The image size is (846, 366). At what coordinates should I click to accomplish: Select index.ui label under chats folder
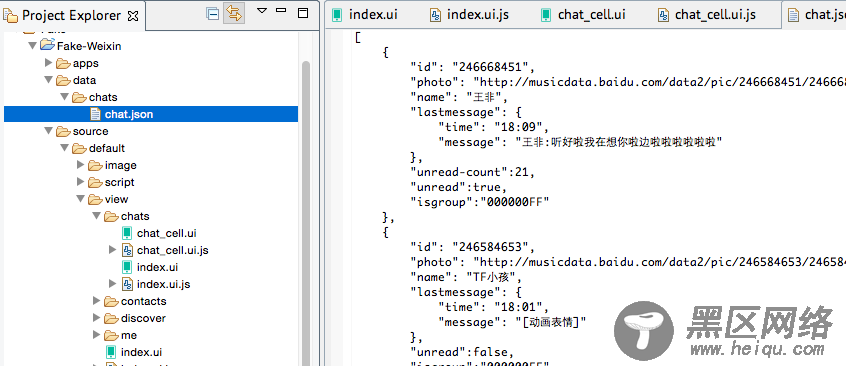158,267
